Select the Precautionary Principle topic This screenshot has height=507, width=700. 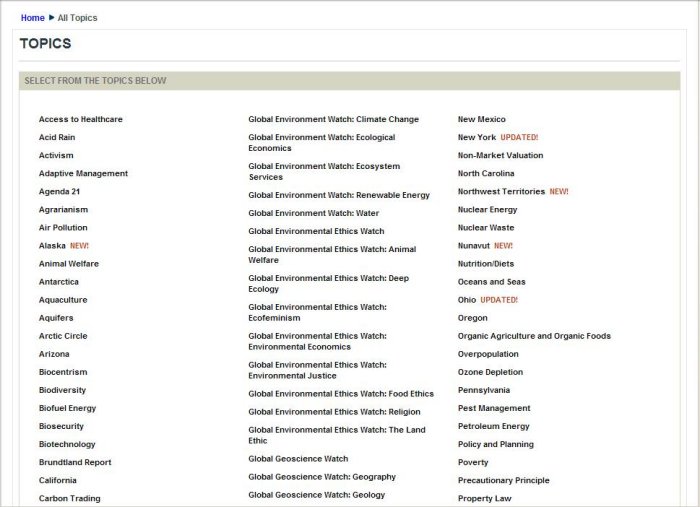(504, 481)
